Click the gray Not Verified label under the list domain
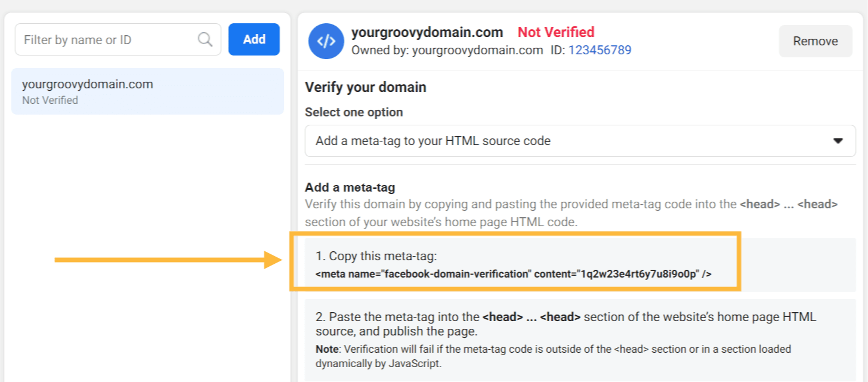The height and width of the screenshot is (382, 868). pyautogui.click(x=50, y=100)
